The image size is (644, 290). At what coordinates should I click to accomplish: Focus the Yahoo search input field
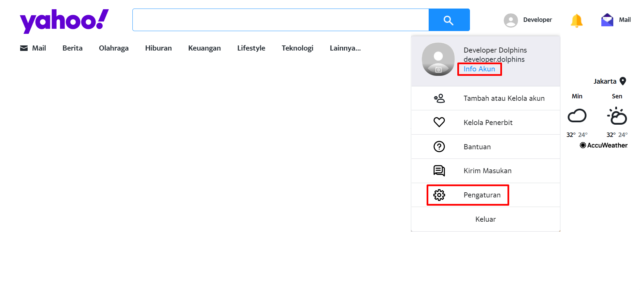click(280, 20)
